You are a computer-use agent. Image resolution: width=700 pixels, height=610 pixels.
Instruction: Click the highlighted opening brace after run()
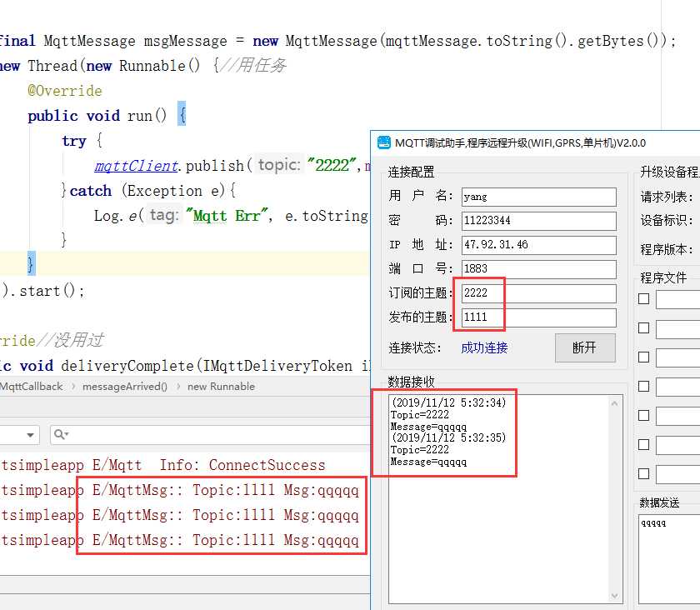point(182,114)
